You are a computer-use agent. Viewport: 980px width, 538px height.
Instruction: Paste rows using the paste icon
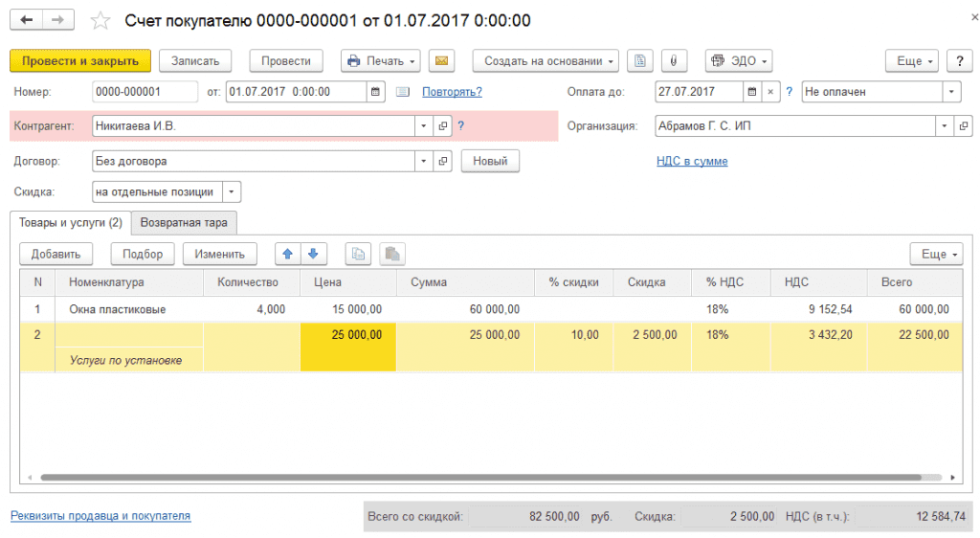pyautogui.click(x=392, y=254)
